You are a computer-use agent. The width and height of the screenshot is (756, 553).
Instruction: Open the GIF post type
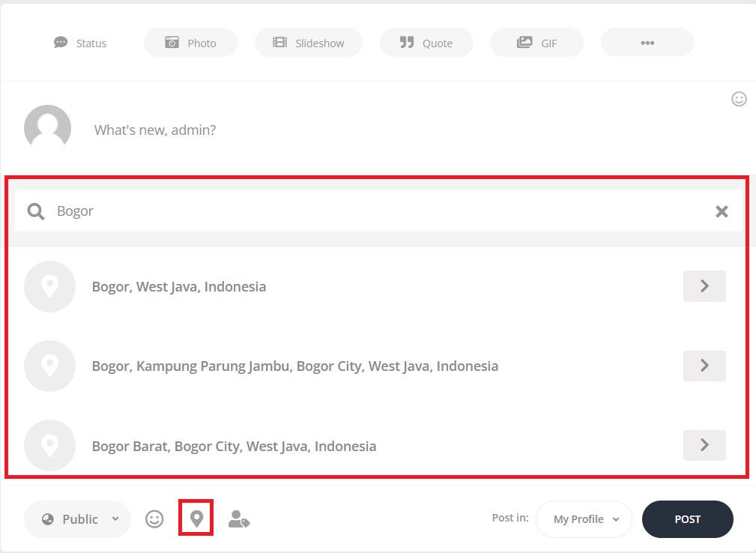536,43
